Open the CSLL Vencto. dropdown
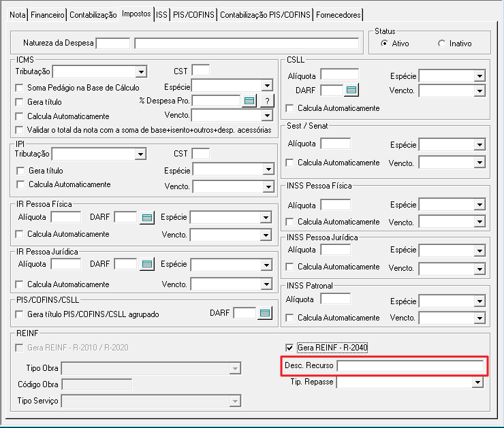Viewport: 504px width, 428px height. (x=479, y=91)
